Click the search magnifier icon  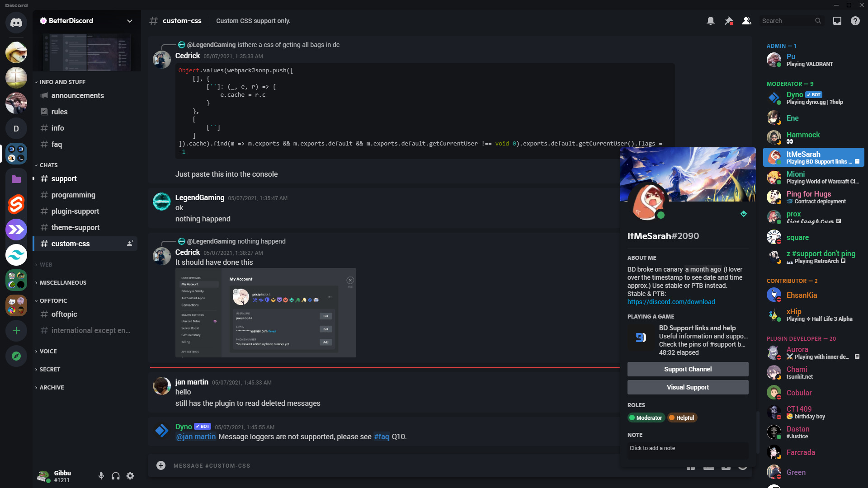coord(818,21)
